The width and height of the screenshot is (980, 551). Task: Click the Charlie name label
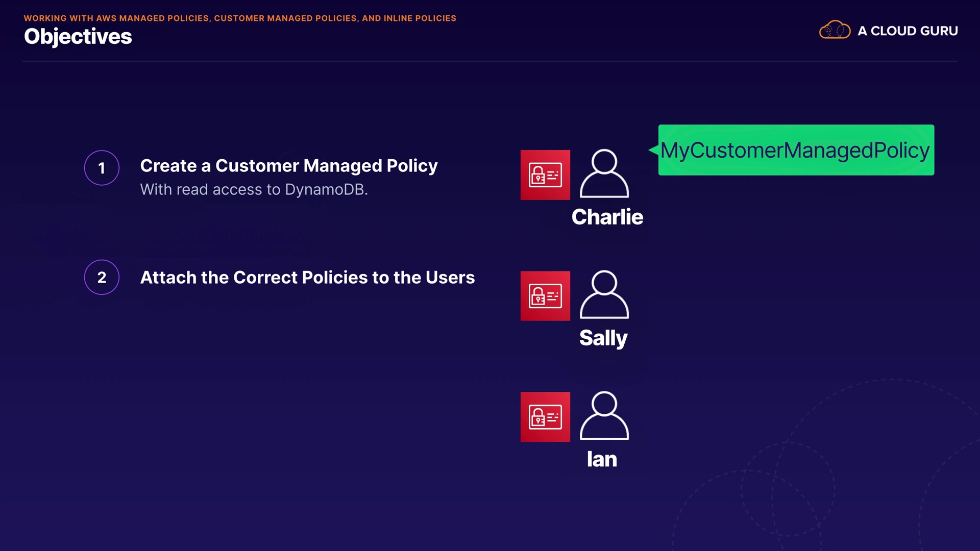[x=607, y=217]
